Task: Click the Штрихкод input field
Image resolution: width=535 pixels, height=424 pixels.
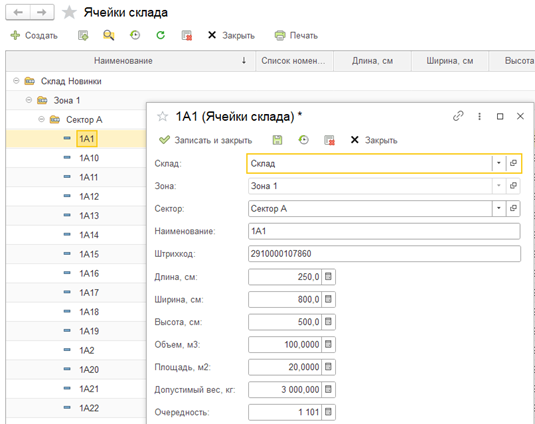Action: point(384,253)
